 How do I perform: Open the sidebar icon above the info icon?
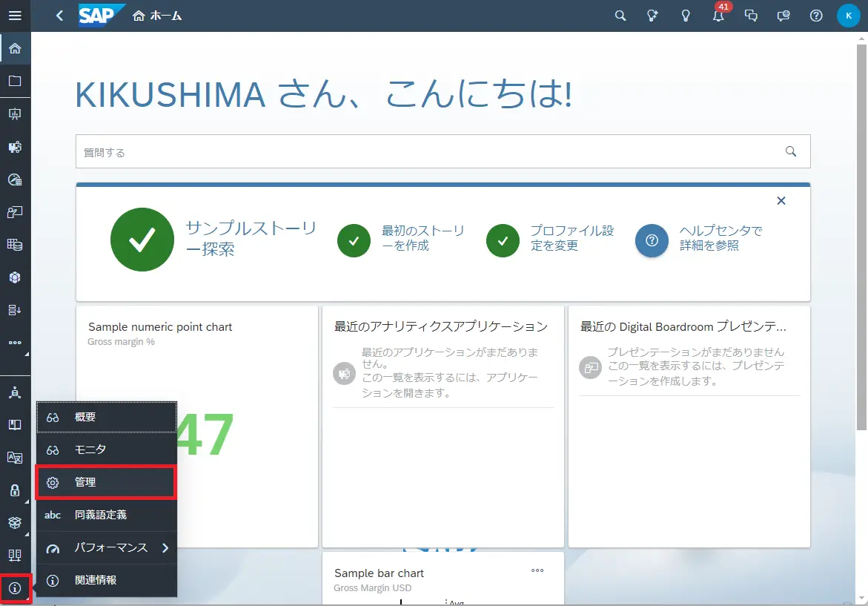coord(15,555)
